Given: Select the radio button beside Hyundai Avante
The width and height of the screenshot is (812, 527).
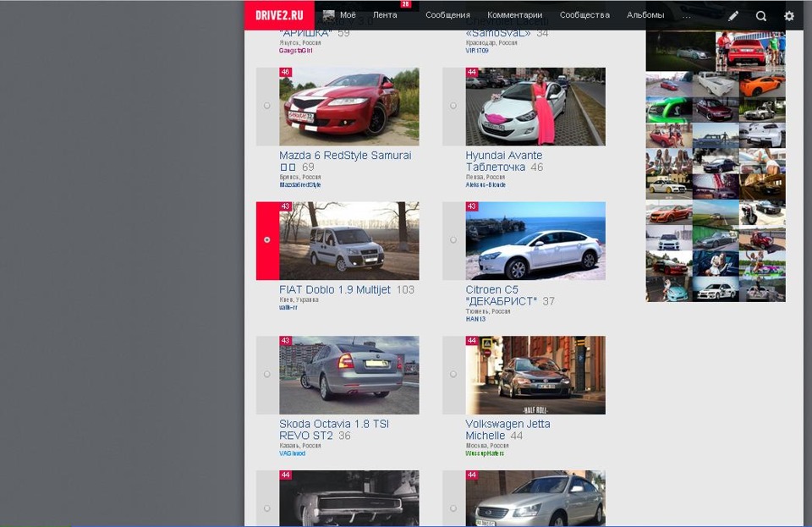Looking at the screenshot, I should (453, 106).
